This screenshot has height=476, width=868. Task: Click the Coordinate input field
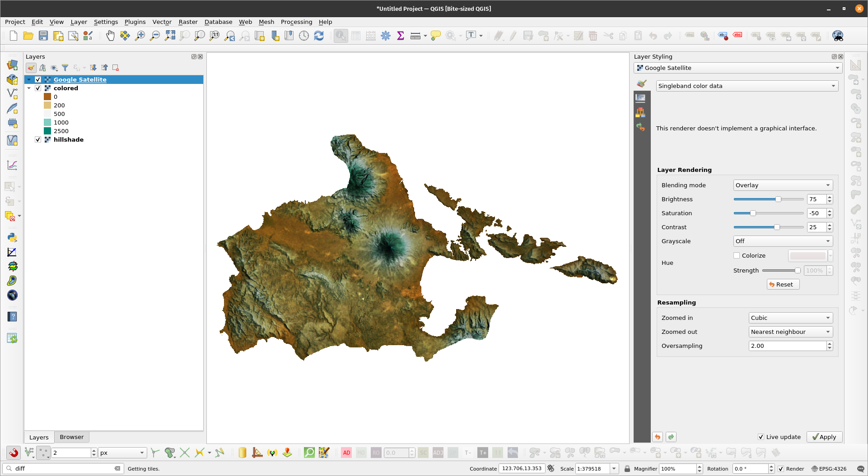pyautogui.click(x=522, y=468)
